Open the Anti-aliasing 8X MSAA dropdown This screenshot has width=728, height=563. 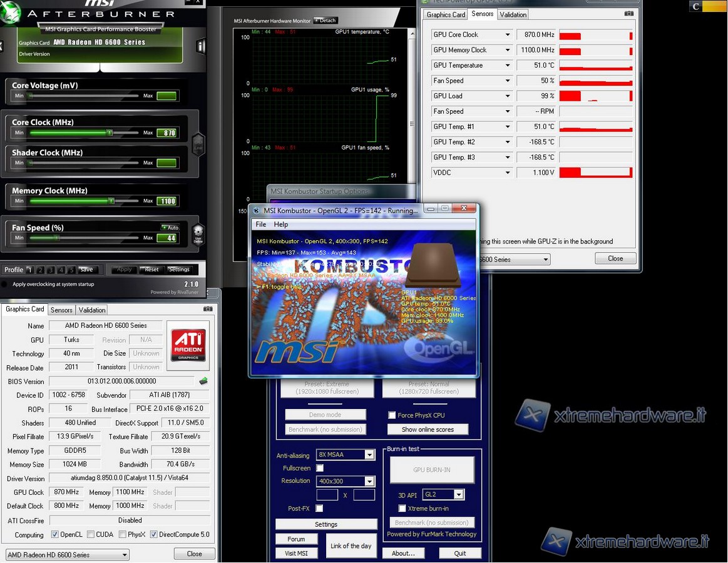369,455
